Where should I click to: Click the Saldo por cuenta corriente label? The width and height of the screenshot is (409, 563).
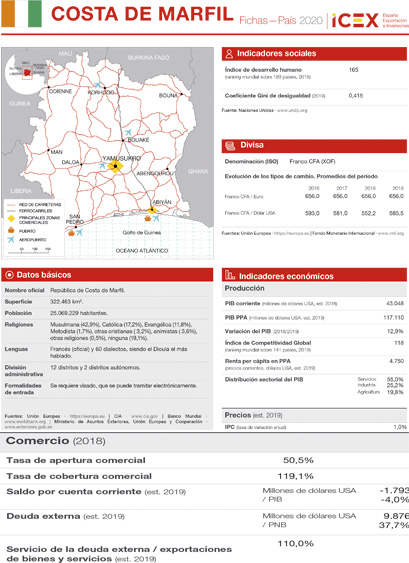[x=96, y=492]
